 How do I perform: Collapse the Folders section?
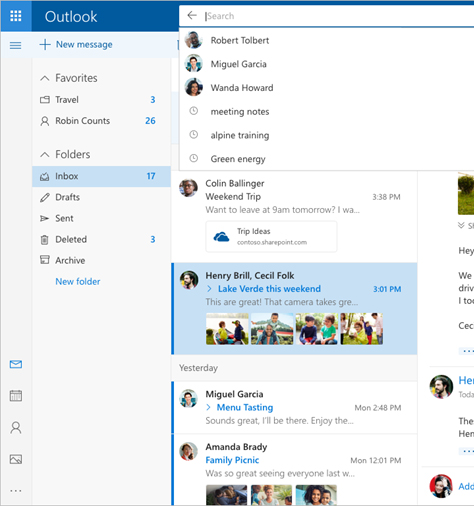pyautogui.click(x=45, y=155)
